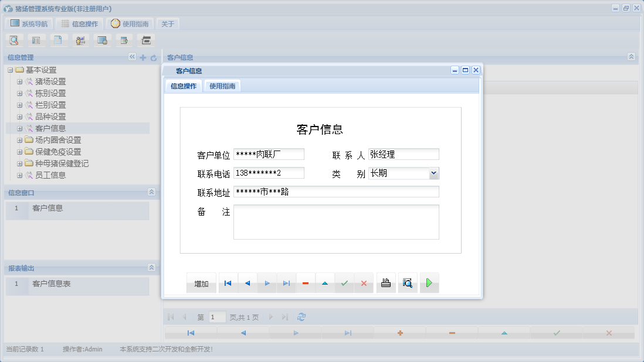
Task: Go to the next record with blue arrow
Action: coord(267,282)
